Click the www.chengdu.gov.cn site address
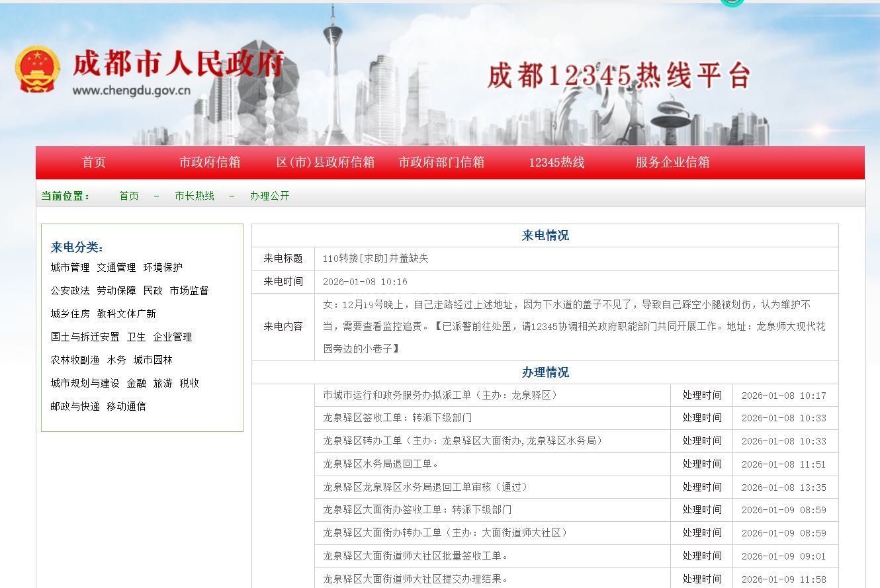Screen dimensions: 880x588 coord(131,91)
